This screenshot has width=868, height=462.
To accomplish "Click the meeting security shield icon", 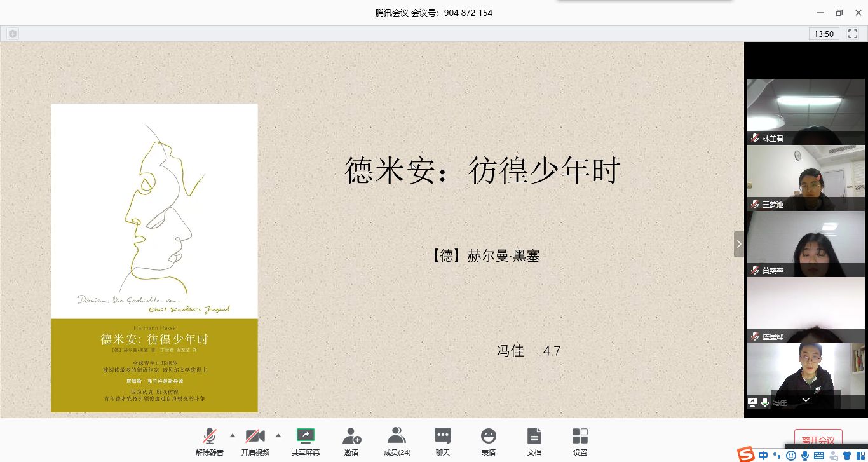I will (13, 34).
